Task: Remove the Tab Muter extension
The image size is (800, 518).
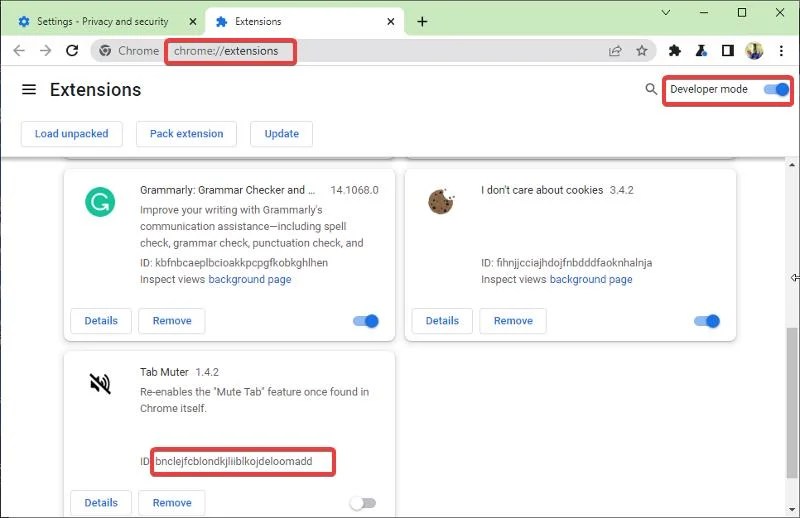Action: pos(172,503)
